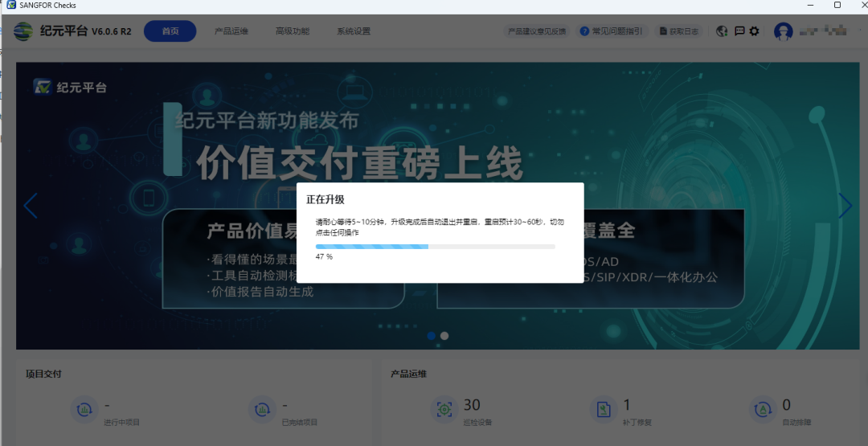Click the 产品运维 section heading in the dashboard
The image size is (868, 446).
pos(408,374)
